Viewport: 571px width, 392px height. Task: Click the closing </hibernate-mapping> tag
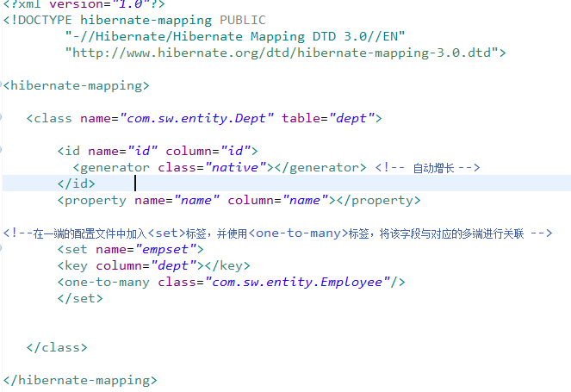tap(80, 380)
